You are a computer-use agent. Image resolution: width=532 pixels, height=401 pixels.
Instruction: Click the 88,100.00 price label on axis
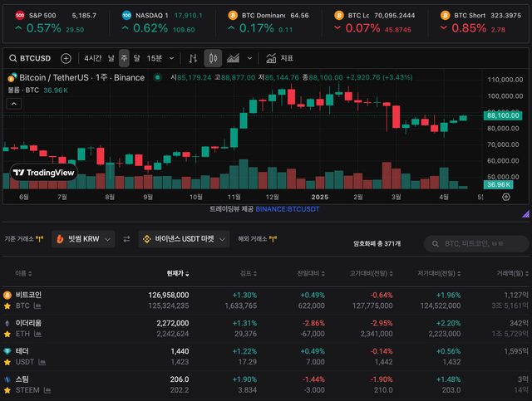pyautogui.click(x=503, y=115)
